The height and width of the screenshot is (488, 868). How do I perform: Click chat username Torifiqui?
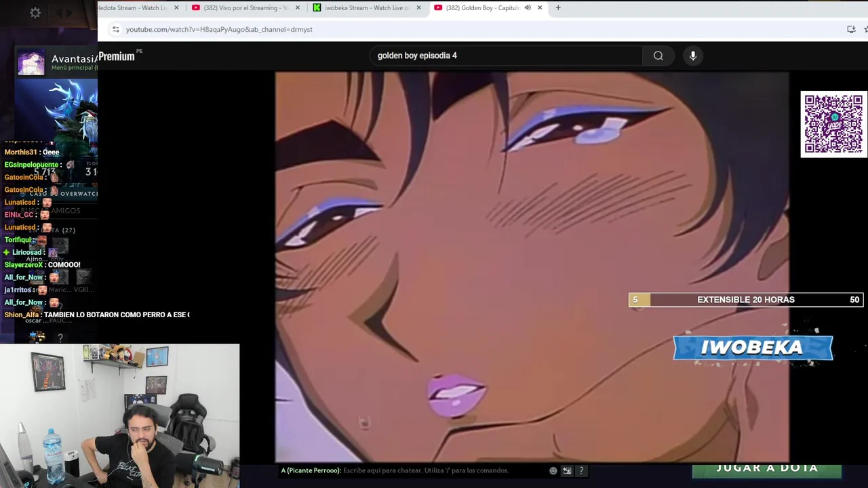pyautogui.click(x=18, y=240)
